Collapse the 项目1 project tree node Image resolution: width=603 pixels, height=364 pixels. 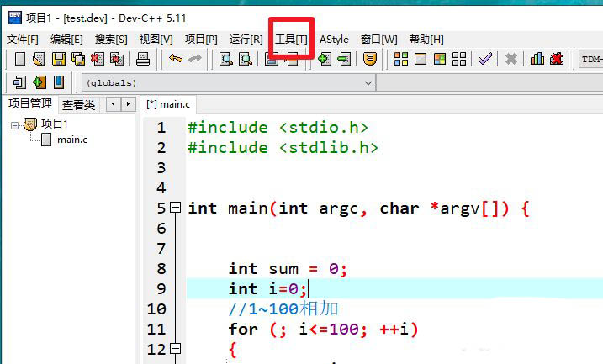pyautogui.click(x=15, y=124)
